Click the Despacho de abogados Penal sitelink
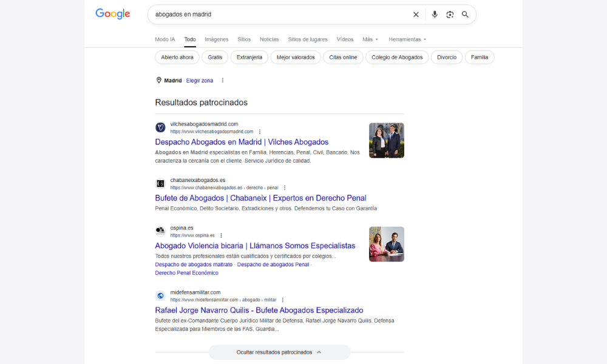The width and height of the screenshot is (607, 364). click(x=273, y=265)
